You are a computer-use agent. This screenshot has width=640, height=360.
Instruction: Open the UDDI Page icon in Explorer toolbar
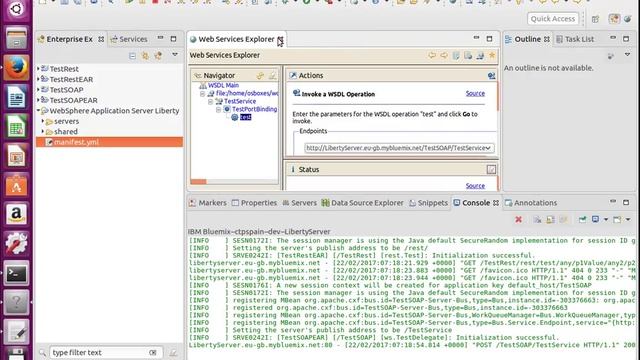click(x=456, y=55)
